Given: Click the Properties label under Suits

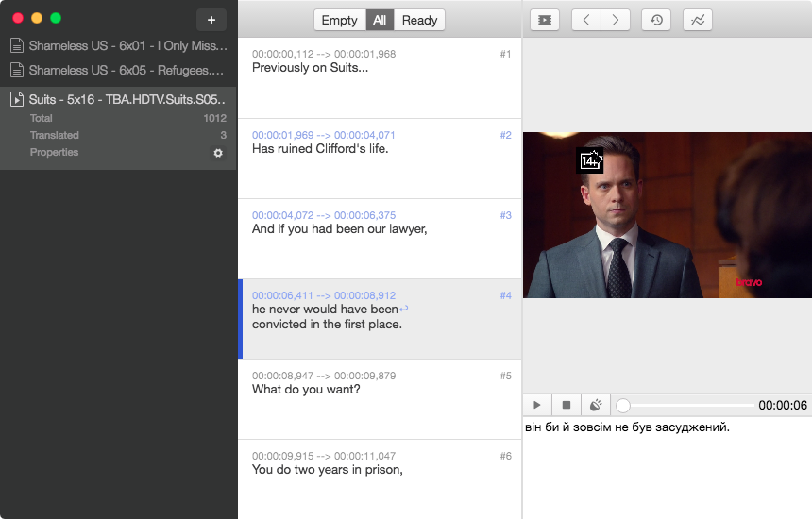Looking at the screenshot, I should point(54,152).
